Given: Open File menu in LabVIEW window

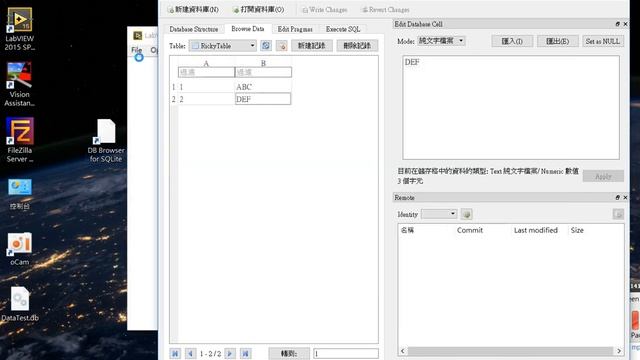Looking at the screenshot, I should click(137, 50).
